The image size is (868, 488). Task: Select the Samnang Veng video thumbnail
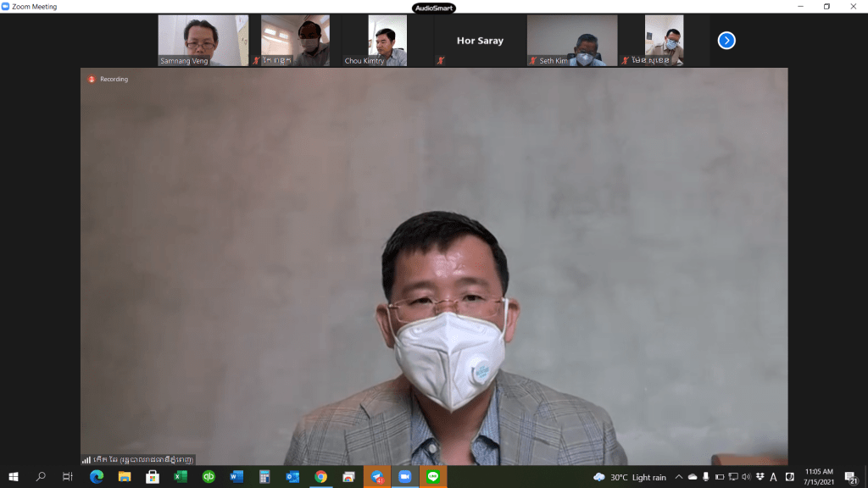(x=203, y=40)
